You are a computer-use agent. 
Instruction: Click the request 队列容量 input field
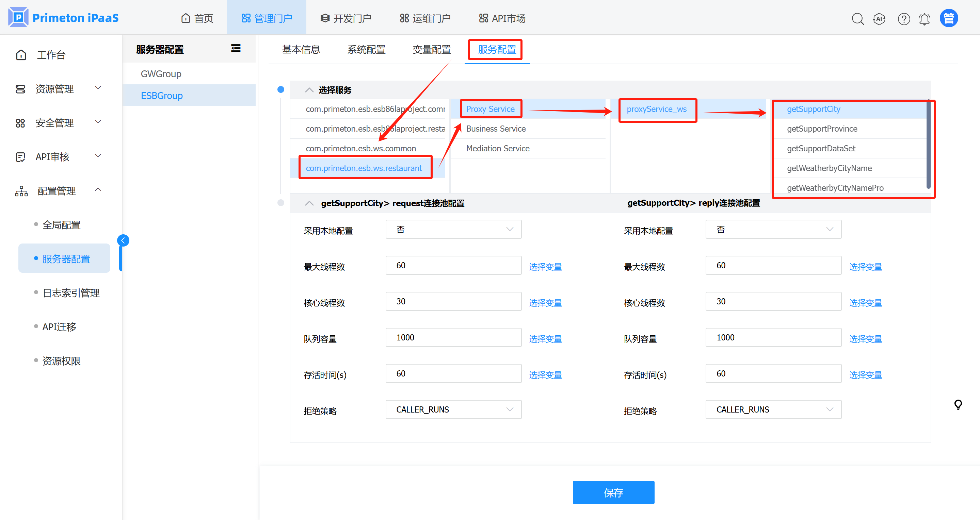(x=453, y=338)
